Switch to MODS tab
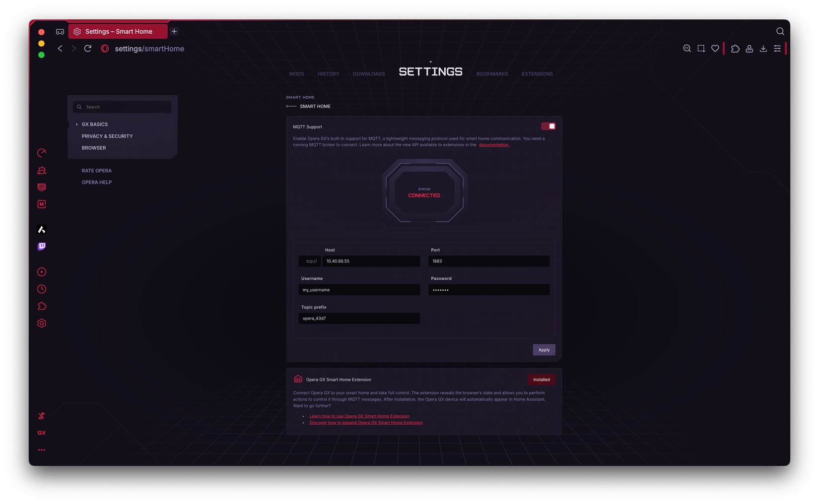Image resolution: width=819 pixels, height=504 pixels. tap(297, 74)
